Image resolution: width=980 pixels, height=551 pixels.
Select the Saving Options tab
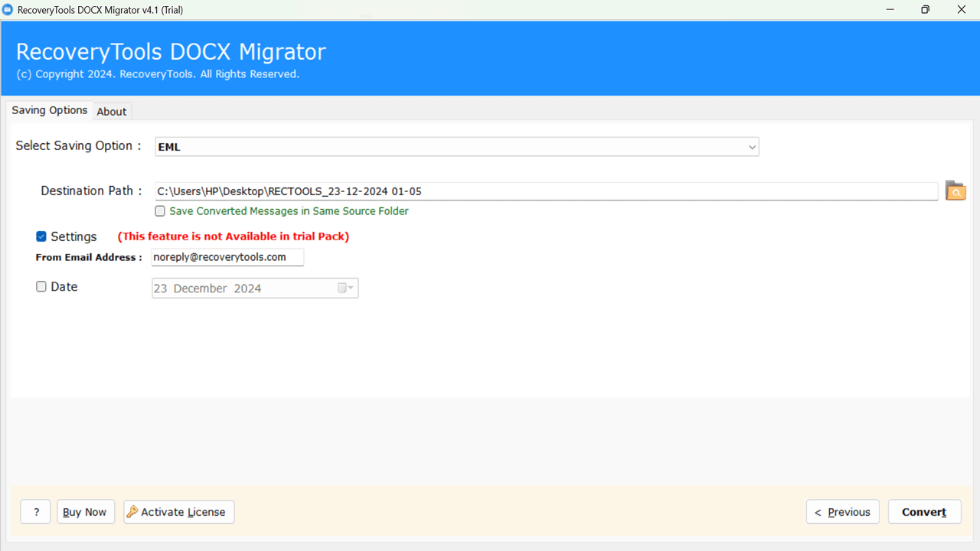pyautogui.click(x=50, y=110)
